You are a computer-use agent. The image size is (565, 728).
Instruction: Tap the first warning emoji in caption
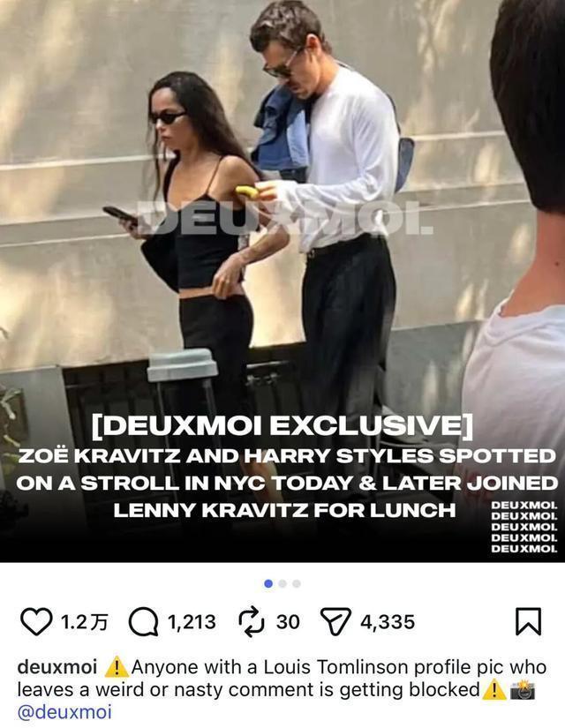pos(117,667)
